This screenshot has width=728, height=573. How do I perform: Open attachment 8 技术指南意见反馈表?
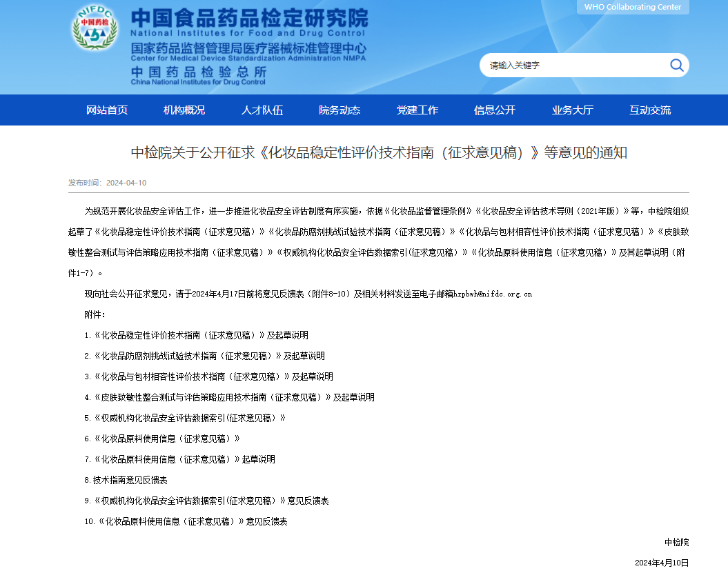(x=126, y=480)
